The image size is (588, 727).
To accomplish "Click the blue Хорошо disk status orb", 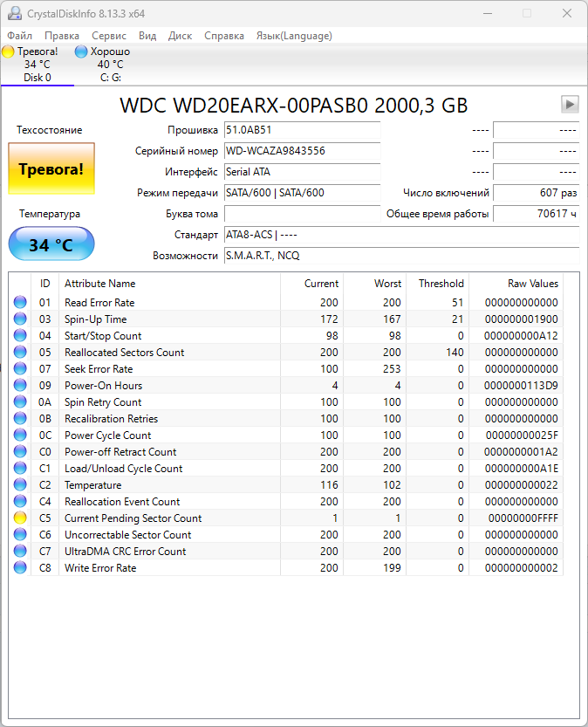I will (81, 51).
